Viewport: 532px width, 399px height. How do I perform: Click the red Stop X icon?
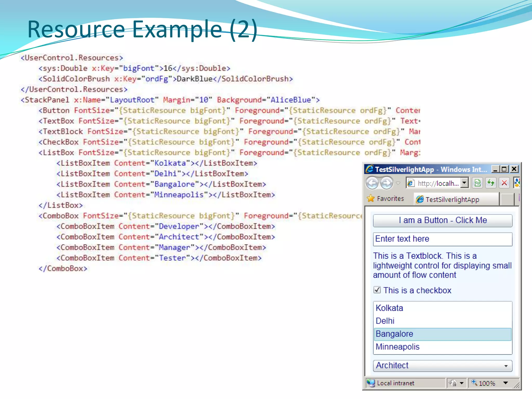pyautogui.click(x=504, y=183)
